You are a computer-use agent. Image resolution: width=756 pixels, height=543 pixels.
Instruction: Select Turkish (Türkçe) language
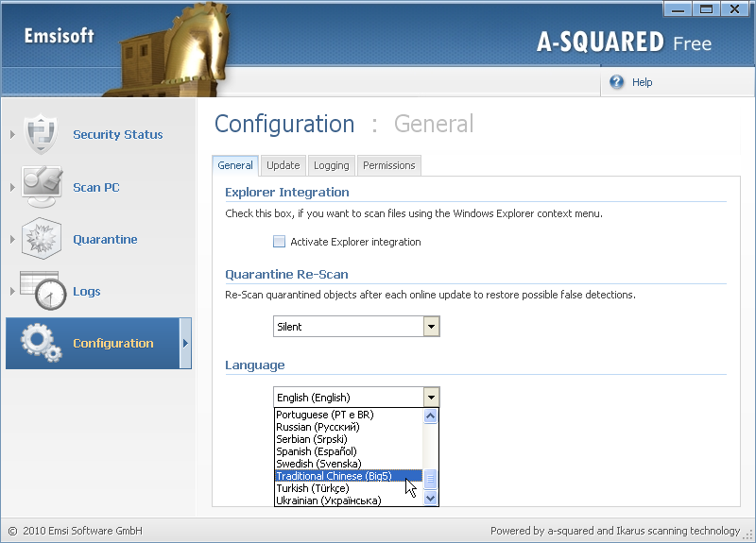[349, 488]
